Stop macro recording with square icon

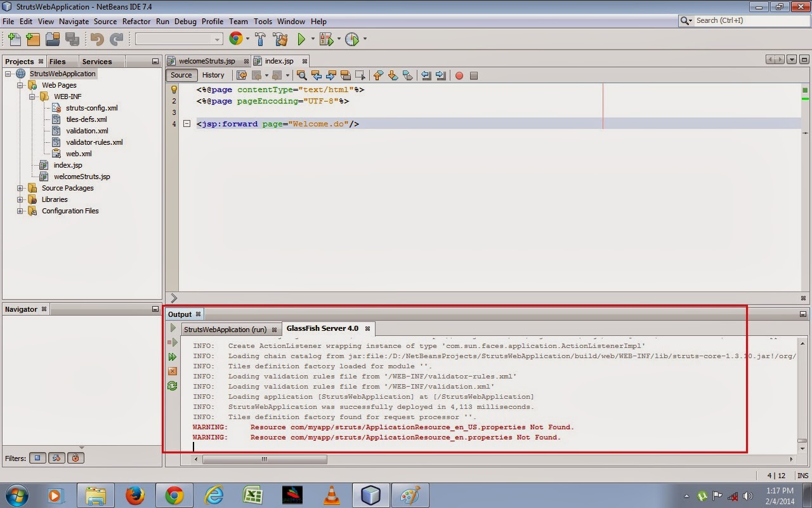pyautogui.click(x=474, y=76)
